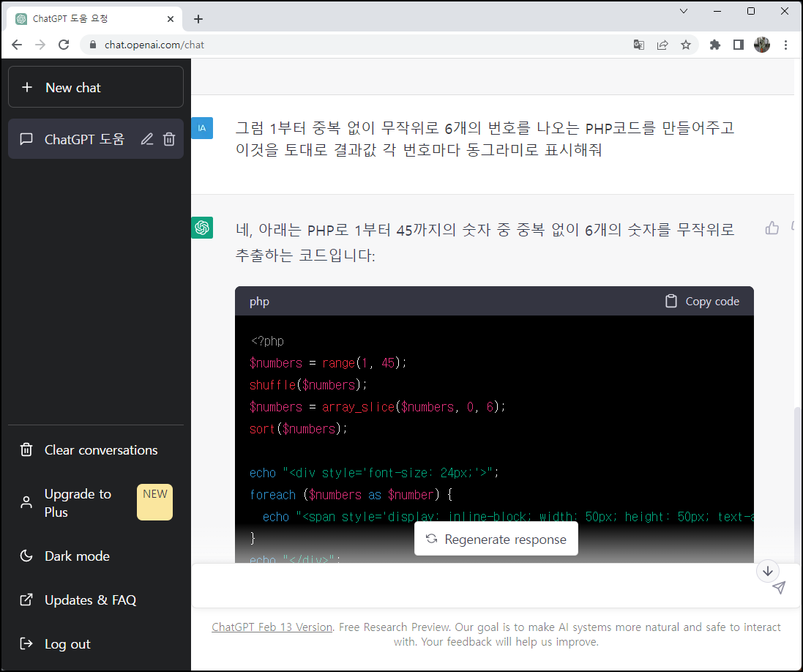Bookmark this tab with the star
This screenshot has width=803, height=672.
click(686, 45)
